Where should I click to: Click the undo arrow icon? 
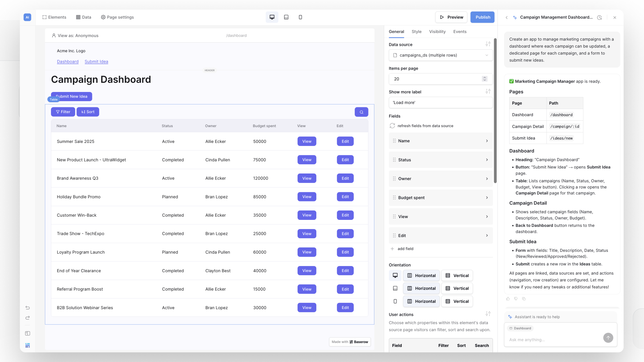[27, 308]
